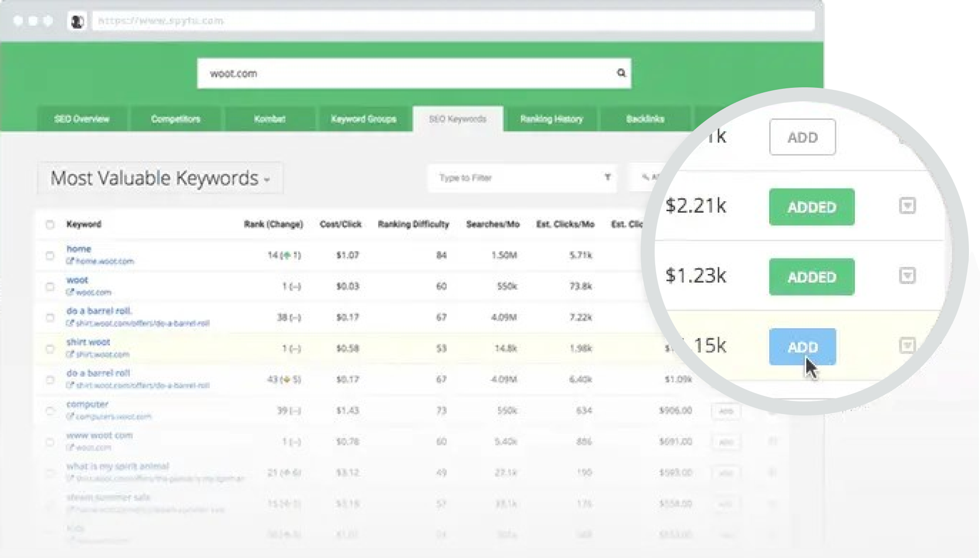The width and height of the screenshot is (980, 558).
Task: Click the browser profile icon near the address bar
Action: click(x=77, y=21)
